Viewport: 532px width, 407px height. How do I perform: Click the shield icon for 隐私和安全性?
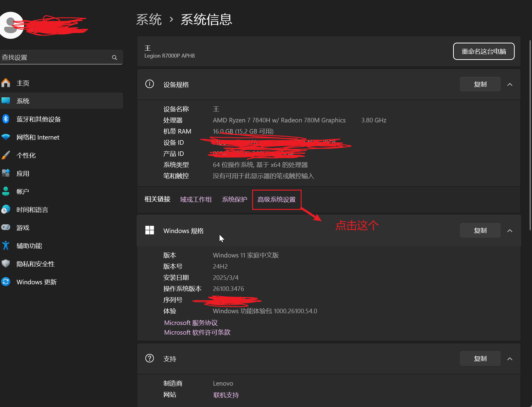(6, 263)
